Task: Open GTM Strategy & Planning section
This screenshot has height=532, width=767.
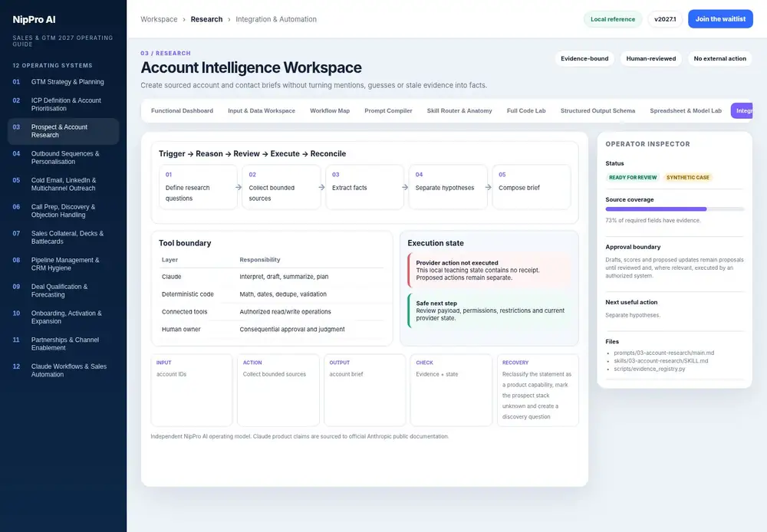Action: [63, 82]
